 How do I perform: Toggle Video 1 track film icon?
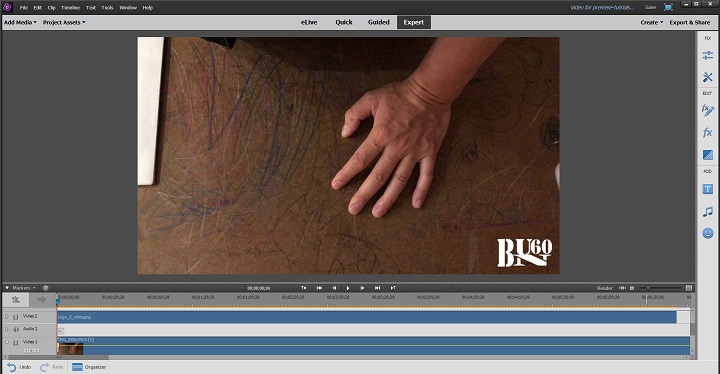point(16,342)
